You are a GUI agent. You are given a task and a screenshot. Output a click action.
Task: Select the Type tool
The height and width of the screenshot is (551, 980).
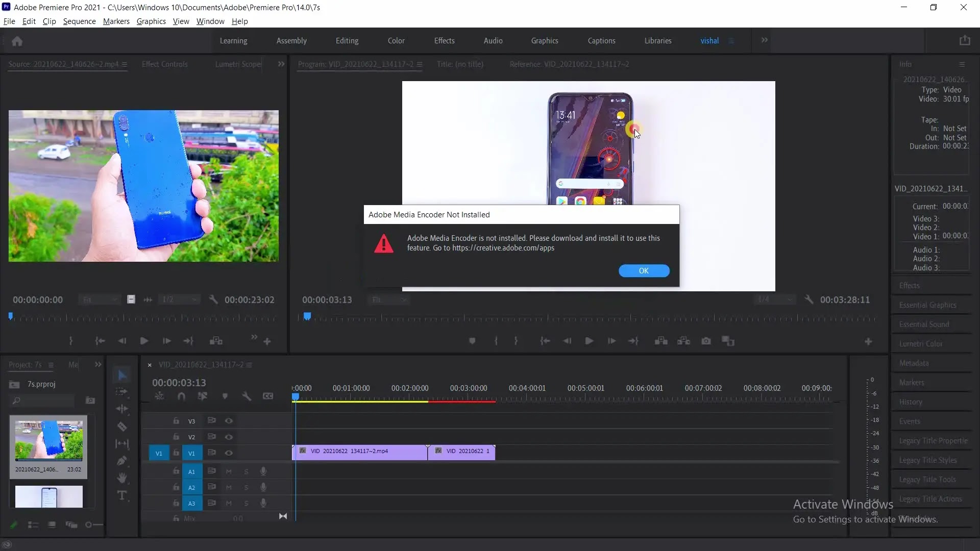121,495
